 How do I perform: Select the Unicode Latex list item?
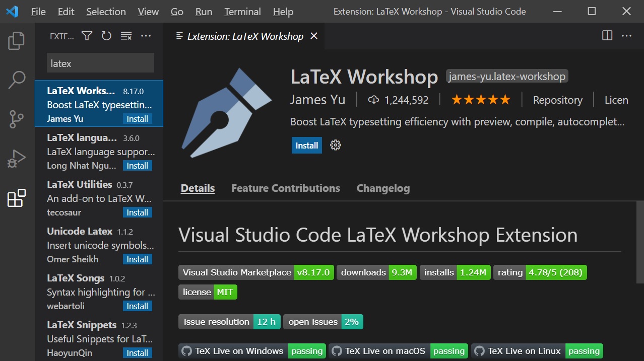[99, 244]
